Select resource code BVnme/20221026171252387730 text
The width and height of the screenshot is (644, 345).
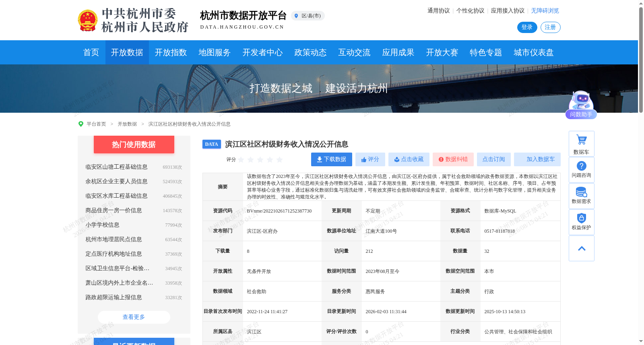(279, 211)
